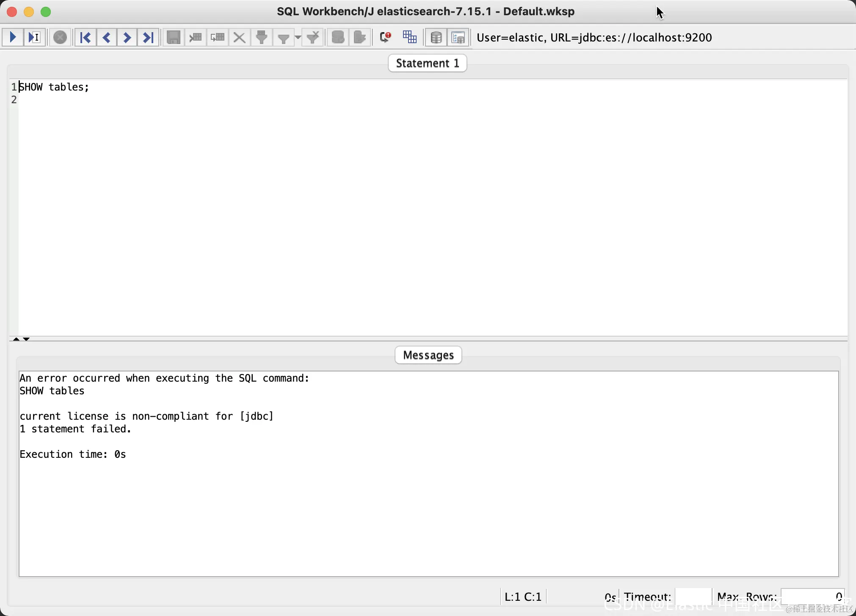The height and width of the screenshot is (616, 856).
Task: Rollback pending changes
Action: tap(359, 37)
